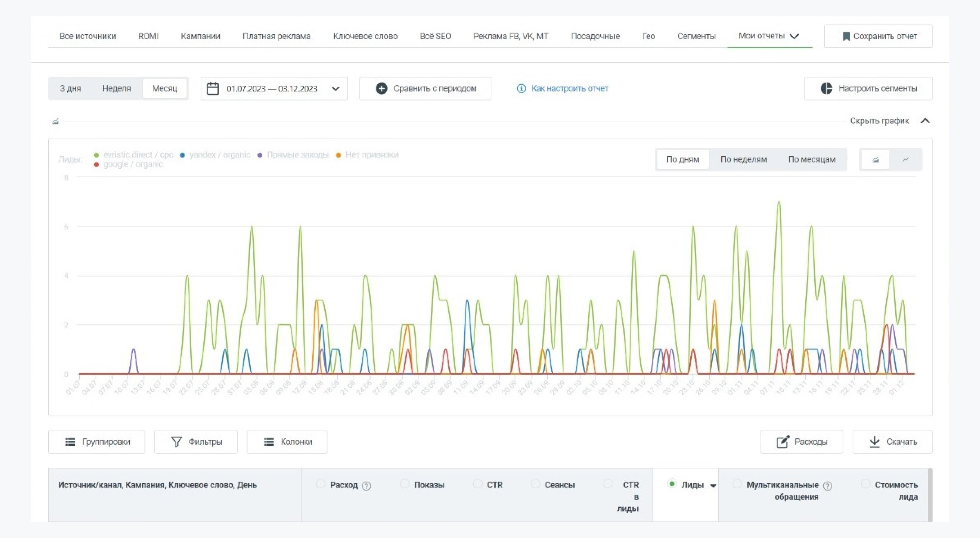Toggle green evristic.direct / cpc legend dot
980x538 pixels.
pyautogui.click(x=96, y=155)
